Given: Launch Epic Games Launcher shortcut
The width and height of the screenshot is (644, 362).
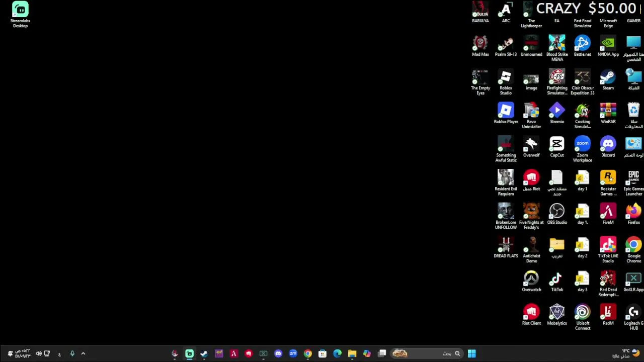Looking at the screenshot, I should click(633, 183).
